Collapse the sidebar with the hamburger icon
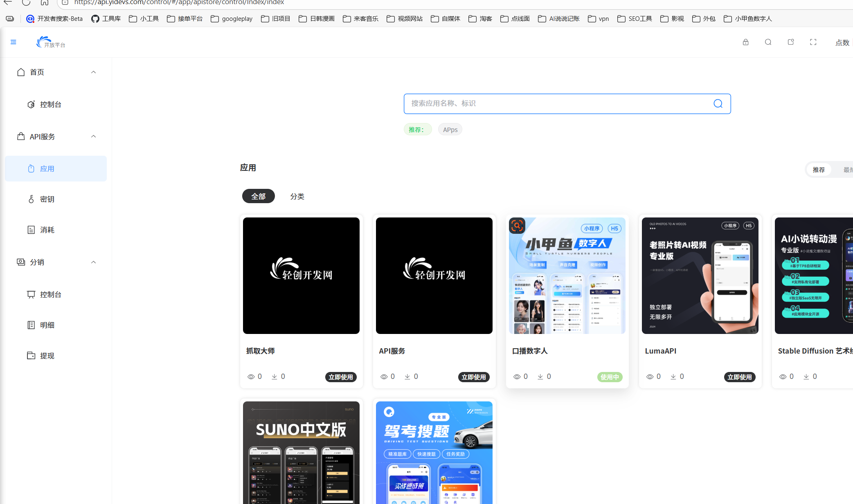 point(13,42)
